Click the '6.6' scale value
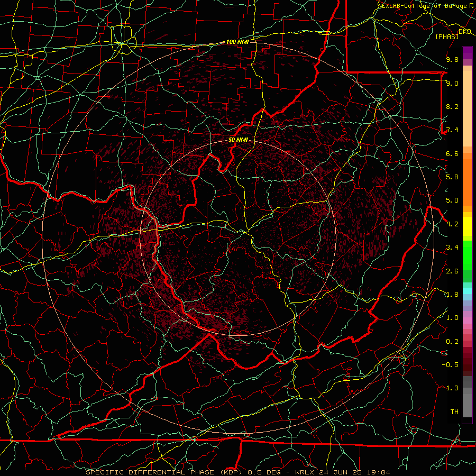476x476 pixels. tap(452, 153)
